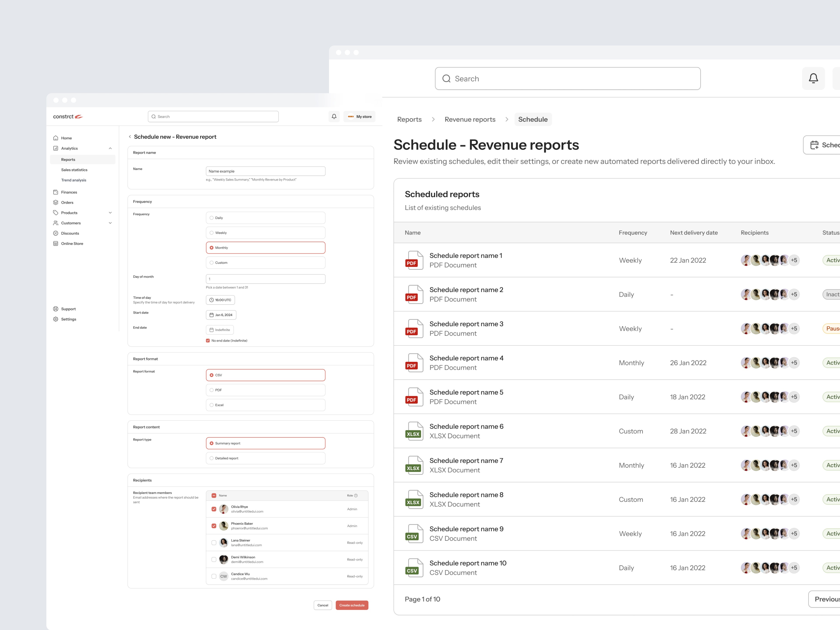Click the Create schedule button
The height and width of the screenshot is (630, 840).
352,605
